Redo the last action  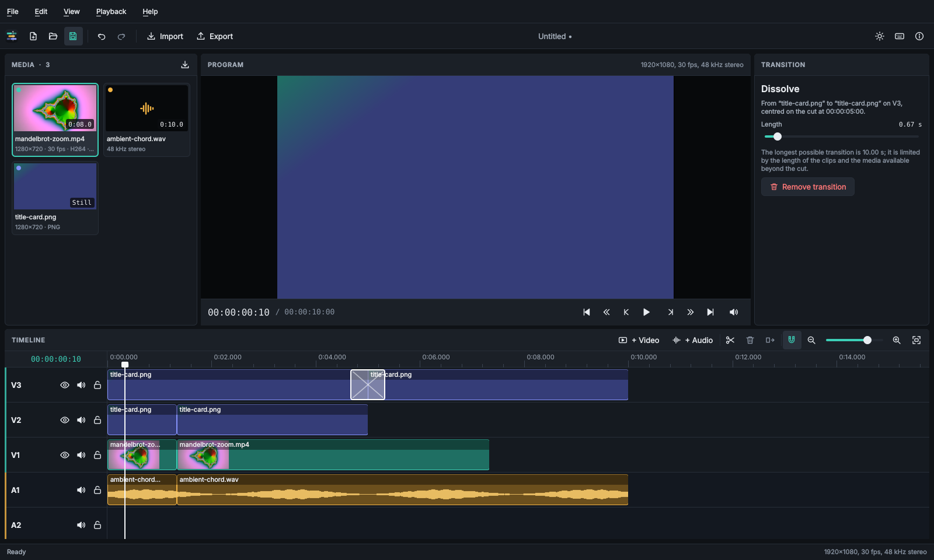(121, 36)
